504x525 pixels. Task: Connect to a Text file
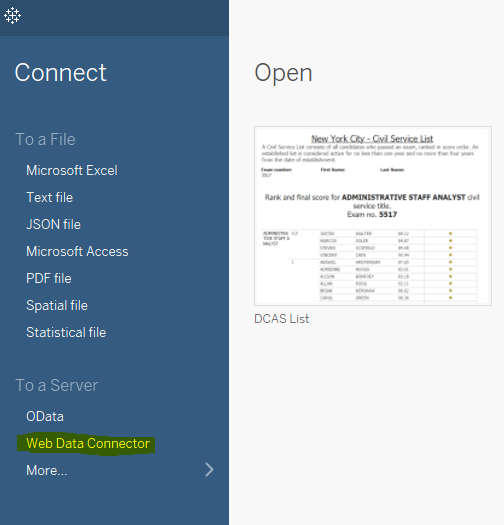pyautogui.click(x=50, y=197)
